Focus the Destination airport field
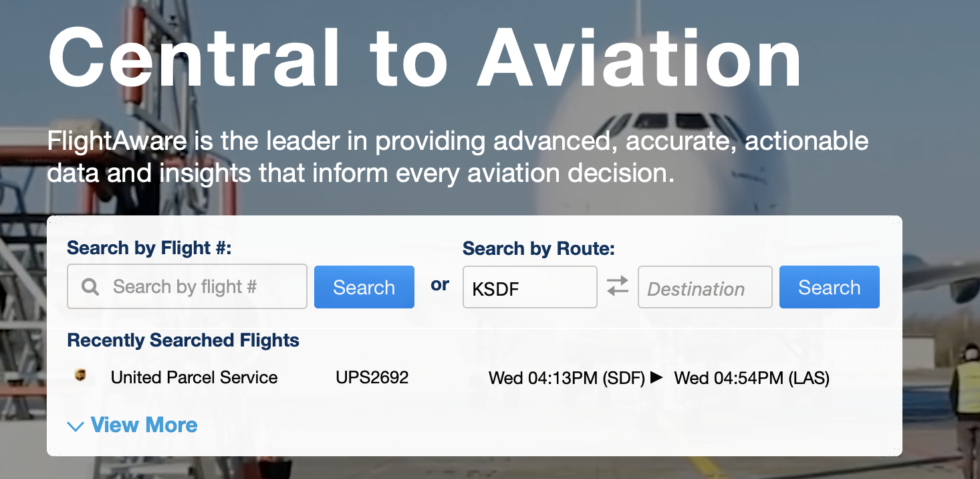 705,288
